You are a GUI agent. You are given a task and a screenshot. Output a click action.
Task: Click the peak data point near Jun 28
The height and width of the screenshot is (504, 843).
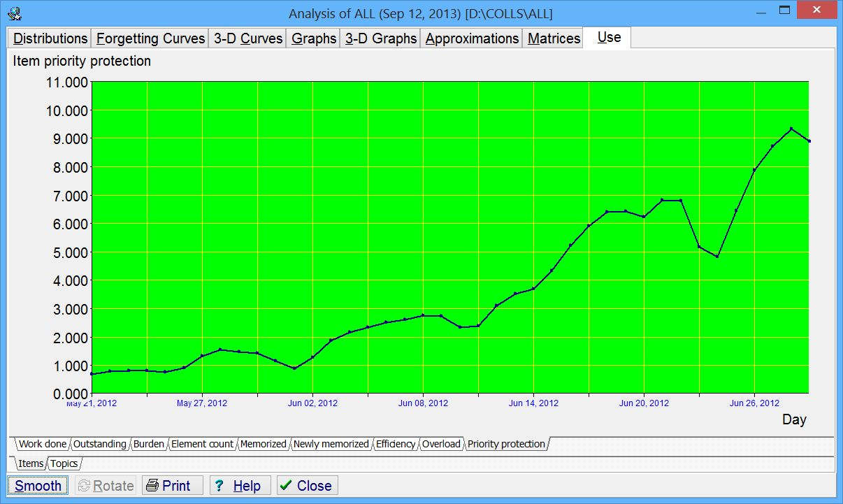(791, 129)
